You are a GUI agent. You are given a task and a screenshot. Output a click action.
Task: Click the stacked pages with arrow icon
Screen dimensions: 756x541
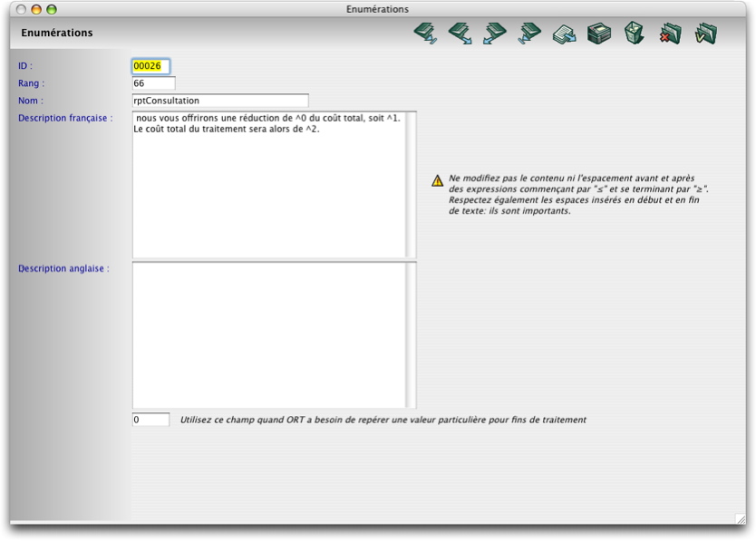pyautogui.click(x=564, y=34)
